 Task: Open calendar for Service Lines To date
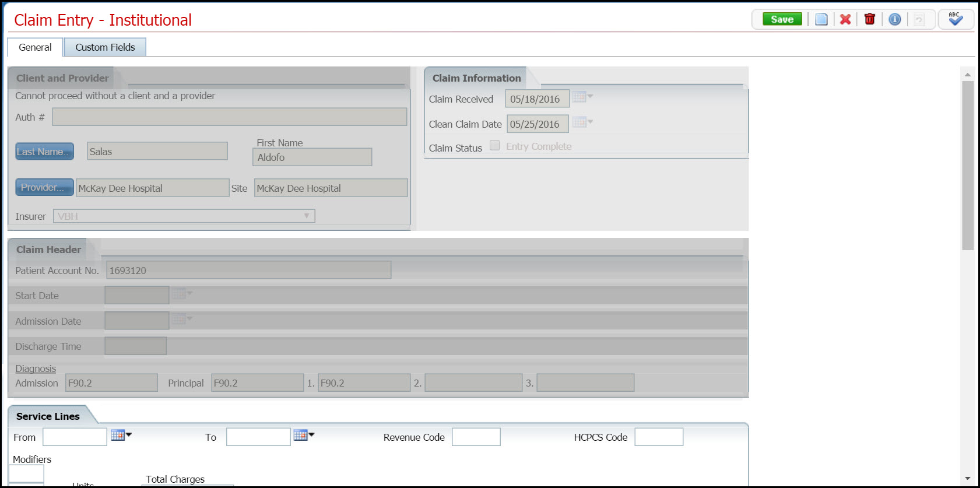303,435
